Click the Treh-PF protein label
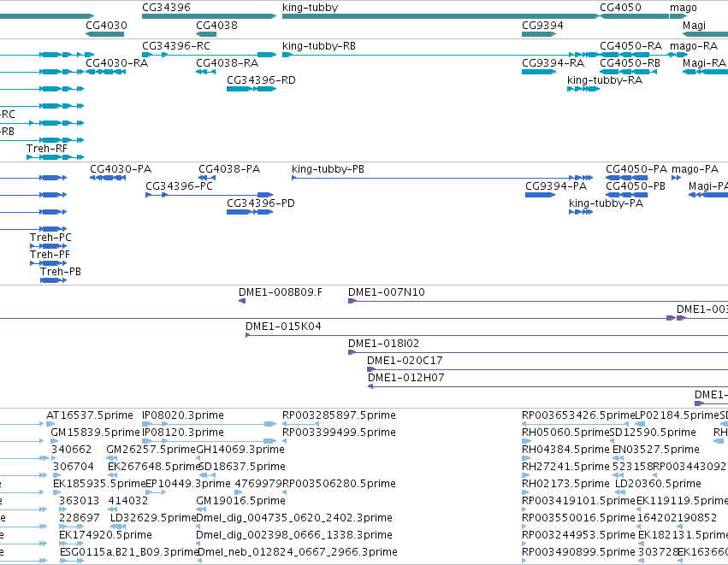Screen dimensions: 728x565 click(x=50, y=255)
